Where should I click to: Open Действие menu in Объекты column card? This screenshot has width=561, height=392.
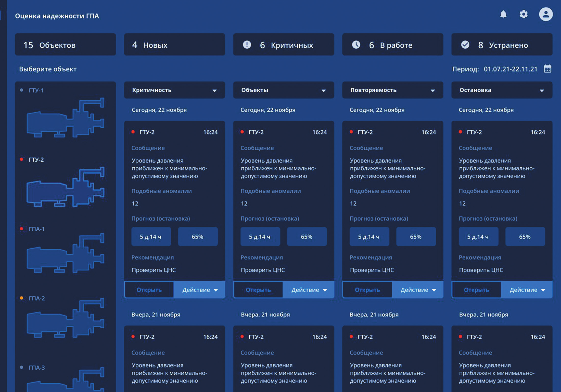pos(309,290)
